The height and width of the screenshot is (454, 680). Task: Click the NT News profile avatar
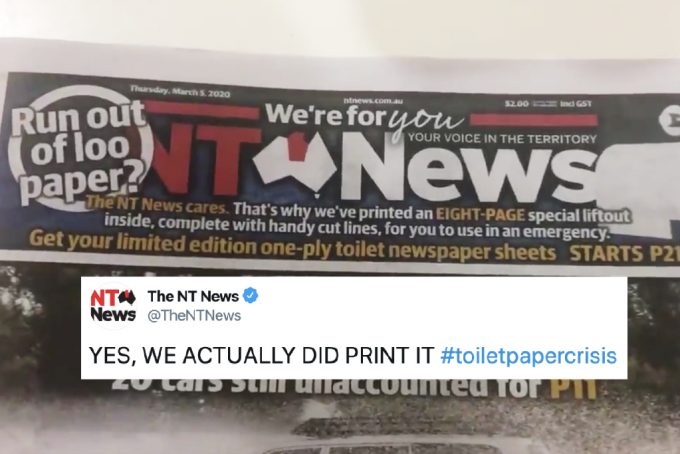click(x=113, y=305)
